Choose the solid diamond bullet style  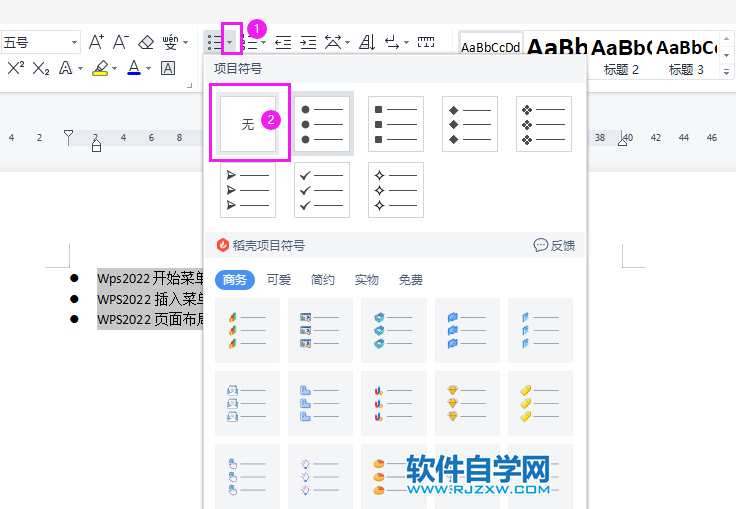(470, 124)
